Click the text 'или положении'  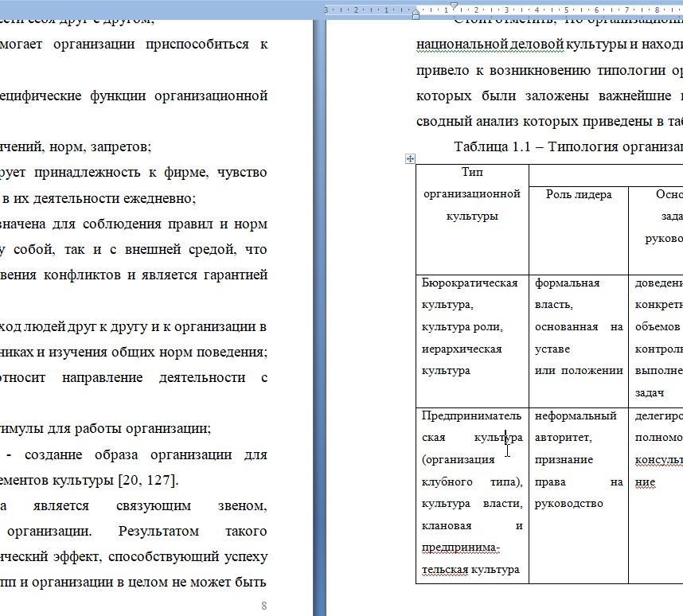(579, 371)
